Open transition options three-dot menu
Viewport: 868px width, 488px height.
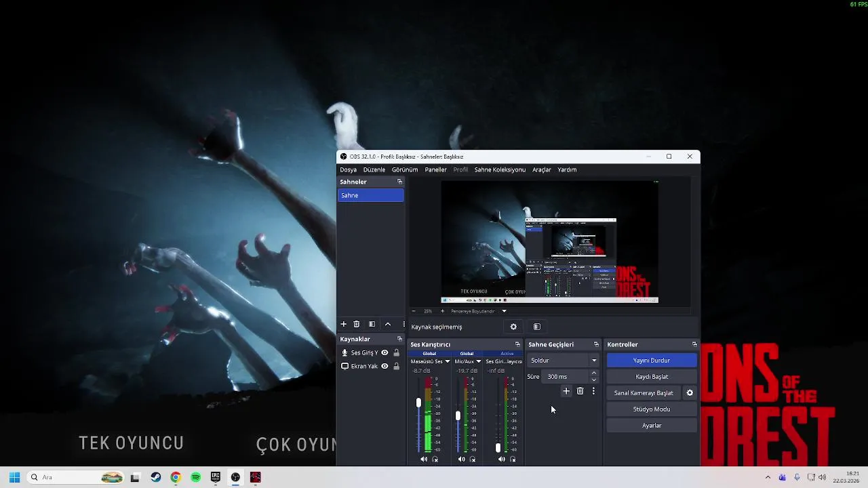coord(593,391)
